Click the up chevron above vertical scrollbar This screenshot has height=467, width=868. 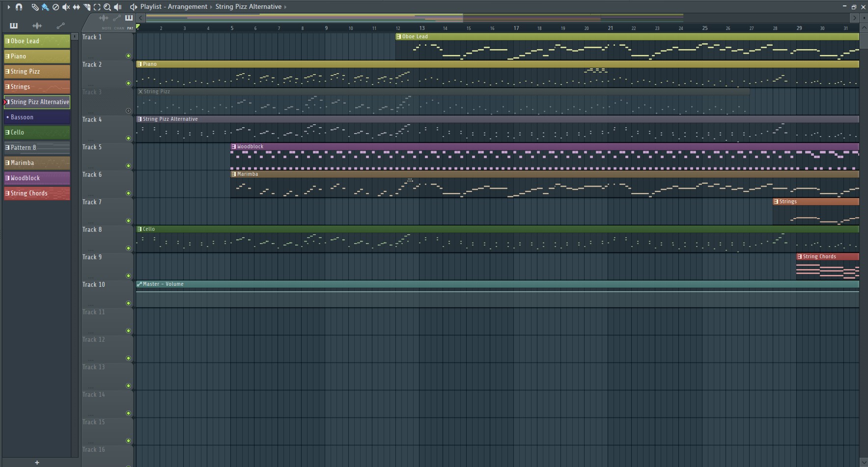[864, 28]
